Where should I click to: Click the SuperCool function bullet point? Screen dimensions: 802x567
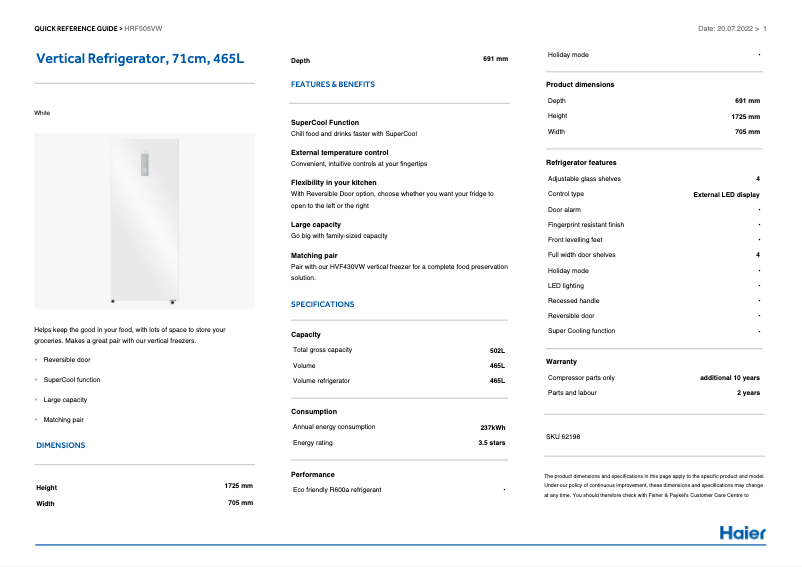(x=72, y=380)
